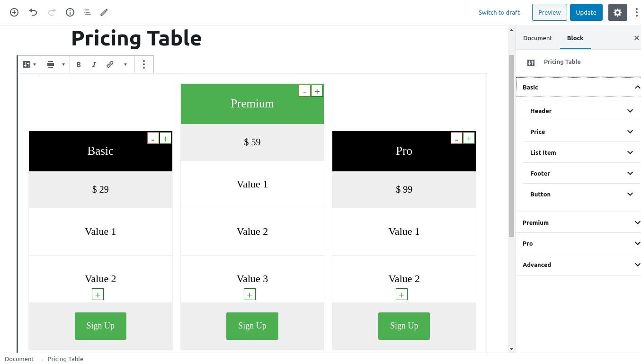Remove the Pro column with minus

coord(456,138)
